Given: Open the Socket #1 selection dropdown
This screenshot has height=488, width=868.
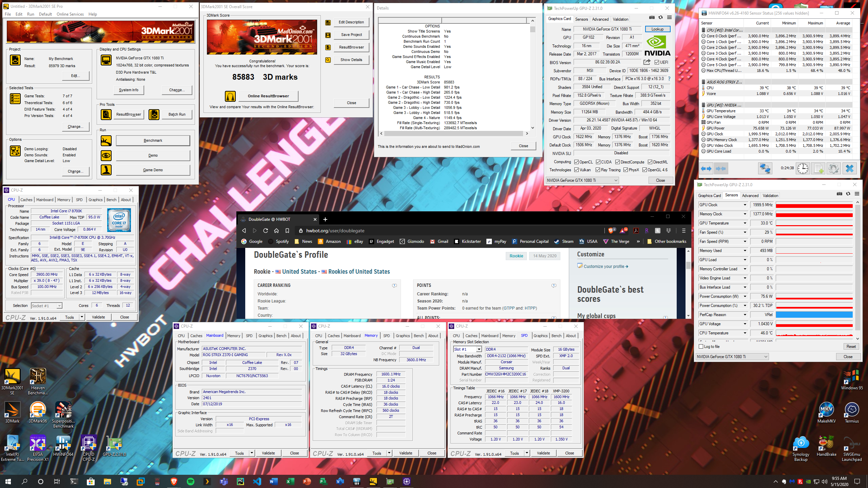Looking at the screenshot, I should pyautogui.click(x=46, y=306).
